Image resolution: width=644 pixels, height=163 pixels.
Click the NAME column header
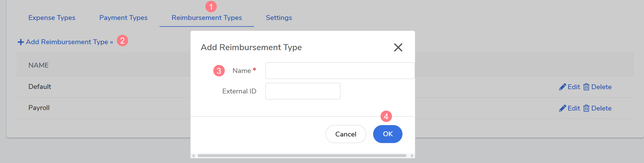point(38,65)
